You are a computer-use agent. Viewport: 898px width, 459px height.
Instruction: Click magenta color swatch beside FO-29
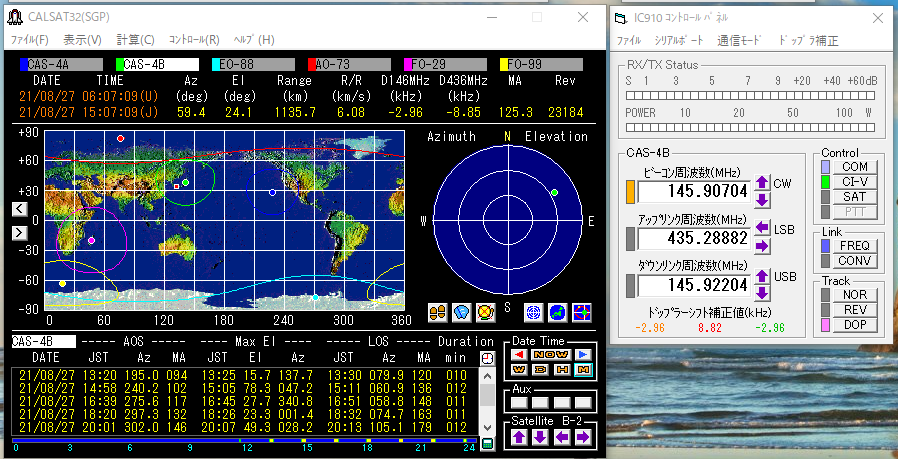407,65
